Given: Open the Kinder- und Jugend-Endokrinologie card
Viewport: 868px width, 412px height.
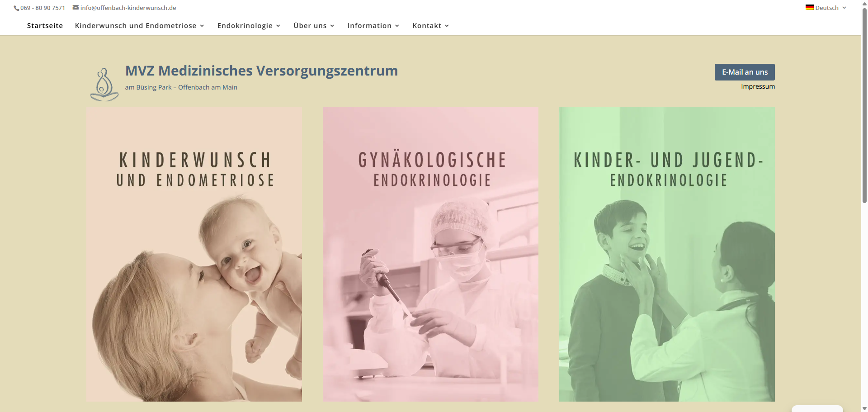Looking at the screenshot, I should [667, 254].
